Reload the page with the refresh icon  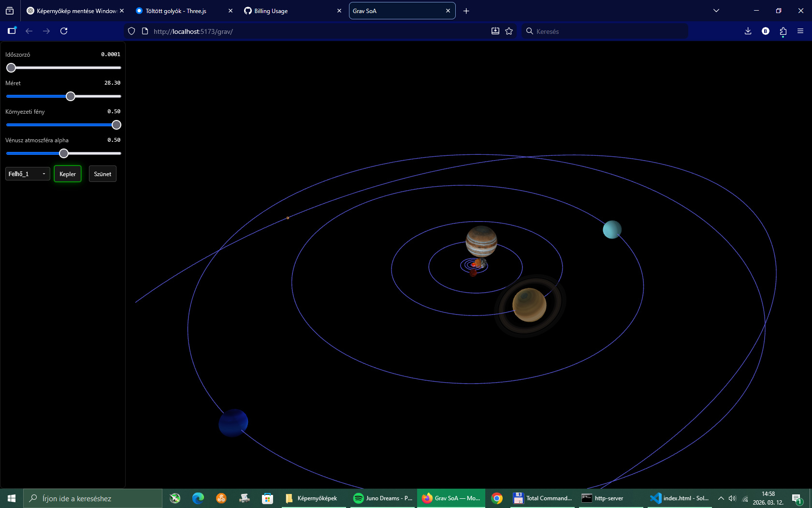click(64, 31)
